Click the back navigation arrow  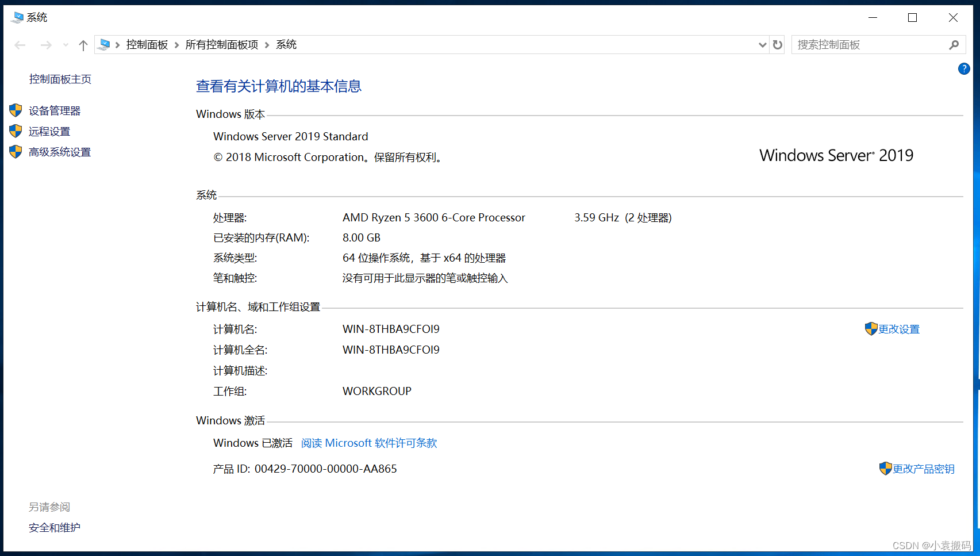click(20, 45)
